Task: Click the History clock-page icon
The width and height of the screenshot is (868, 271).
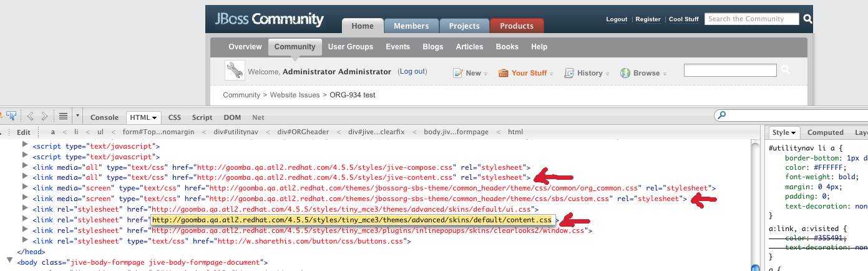Action: click(569, 73)
